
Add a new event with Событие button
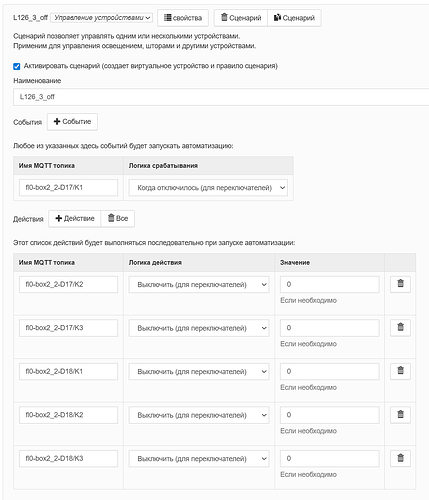tap(72, 122)
